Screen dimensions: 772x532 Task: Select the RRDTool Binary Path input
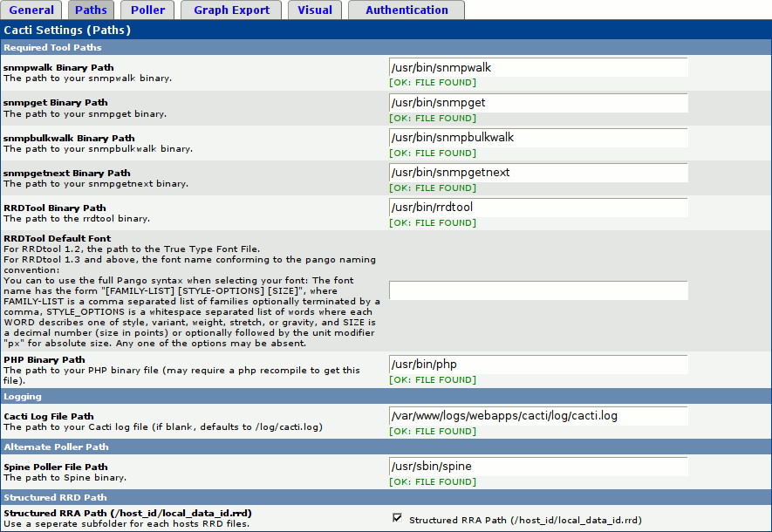(x=538, y=208)
